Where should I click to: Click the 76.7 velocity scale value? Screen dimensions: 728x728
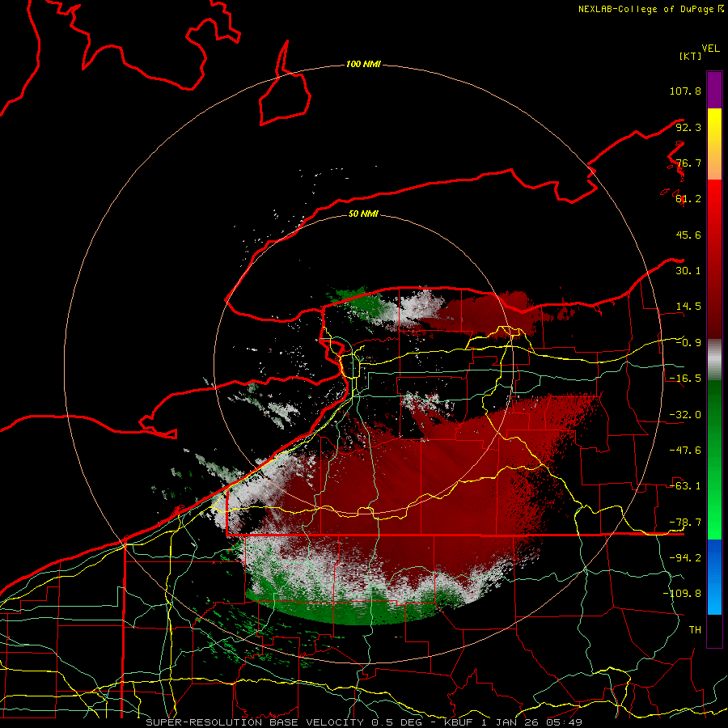click(x=688, y=163)
